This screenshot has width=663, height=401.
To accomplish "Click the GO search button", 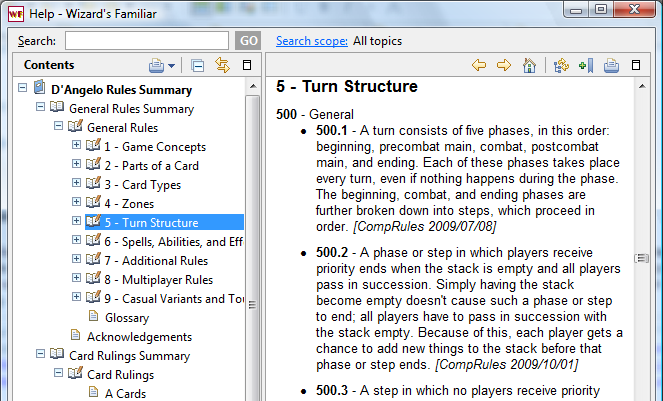I will coord(248,41).
